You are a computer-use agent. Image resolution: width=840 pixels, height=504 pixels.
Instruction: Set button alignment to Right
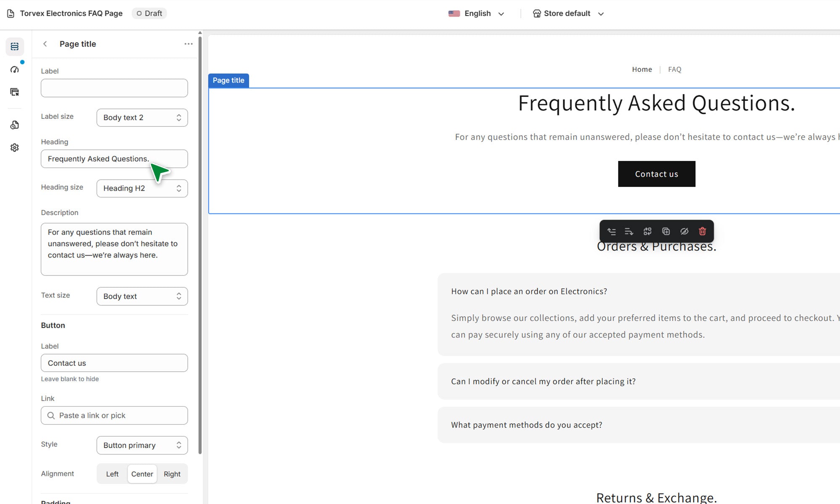point(172,474)
